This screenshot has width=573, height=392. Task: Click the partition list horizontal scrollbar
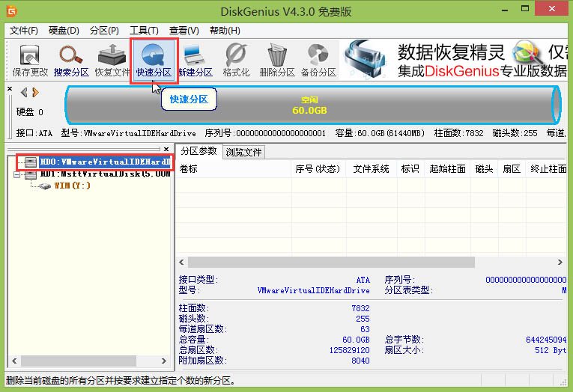[330, 263]
